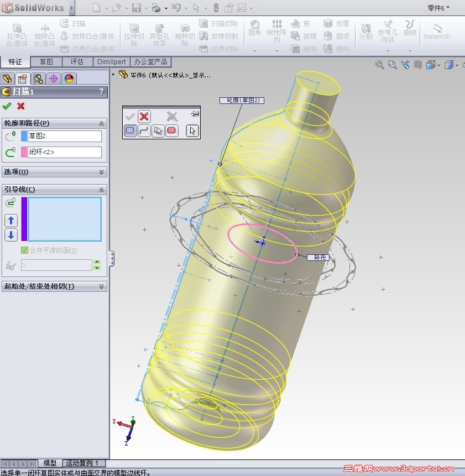Open help for 扫描1 property panel
The width and height of the screenshot is (465, 476).
pyautogui.click(x=101, y=91)
